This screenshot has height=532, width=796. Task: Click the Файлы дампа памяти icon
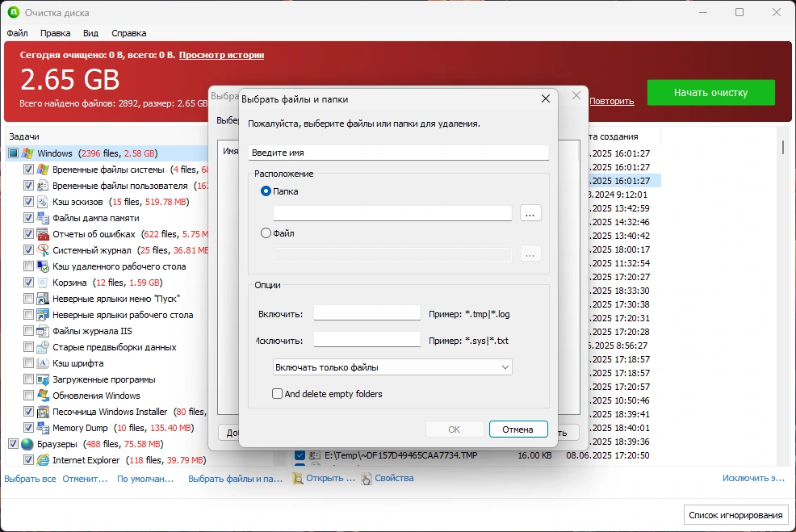43,218
